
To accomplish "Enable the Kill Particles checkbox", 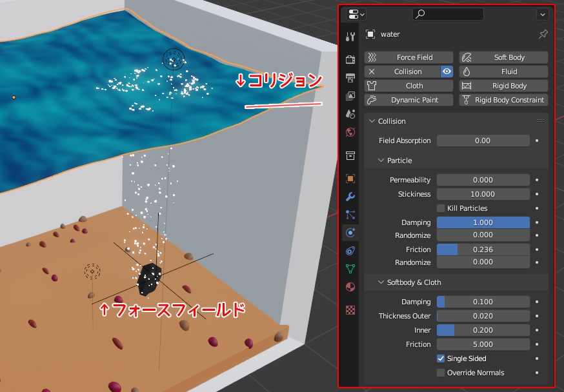I will coord(441,208).
